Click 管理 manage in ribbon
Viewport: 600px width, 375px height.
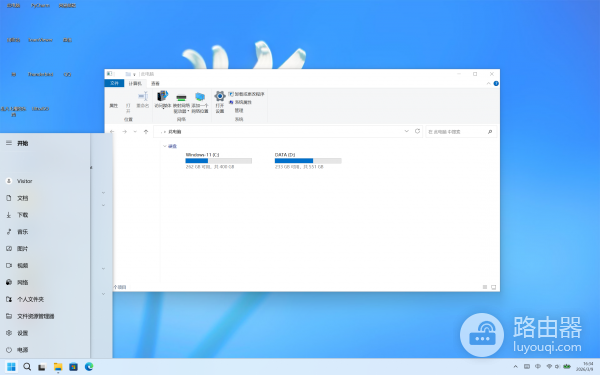(239, 110)
